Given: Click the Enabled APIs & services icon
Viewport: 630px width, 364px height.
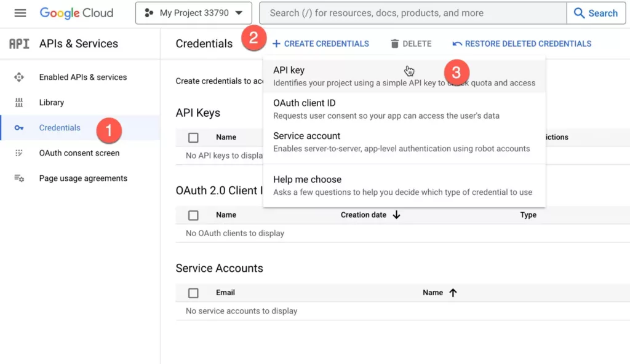Looking at the screenshot, I should (19, 77).
